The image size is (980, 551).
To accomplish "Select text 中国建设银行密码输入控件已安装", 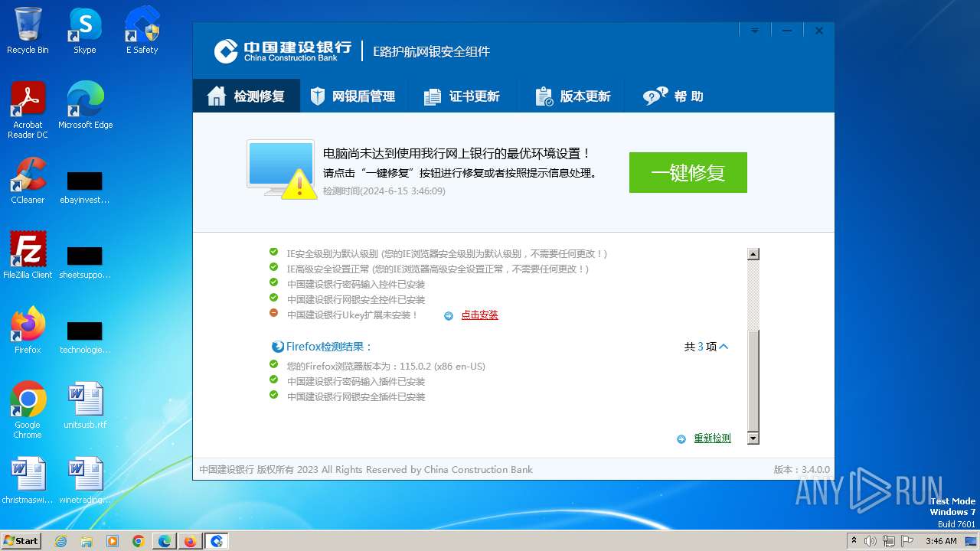I will tap(356, 285).
